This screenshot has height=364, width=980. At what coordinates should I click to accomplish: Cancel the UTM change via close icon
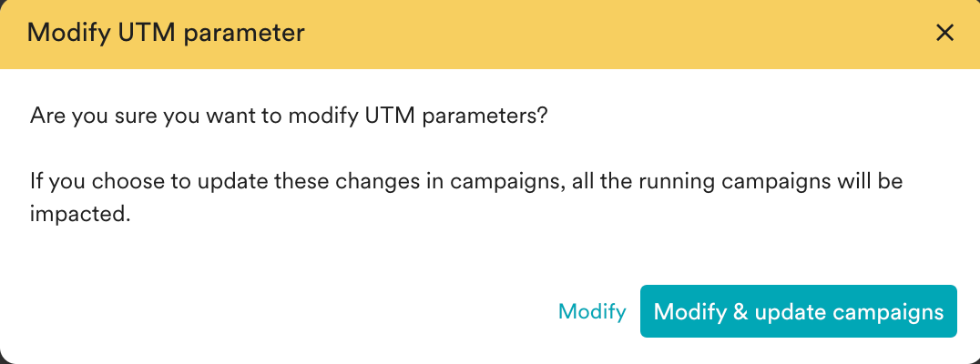point(945,34)
